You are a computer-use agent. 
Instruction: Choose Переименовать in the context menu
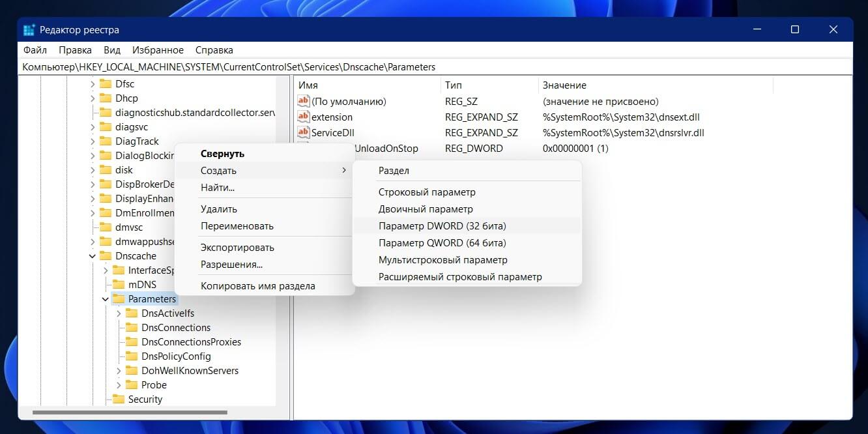click(x=265, y=226)
